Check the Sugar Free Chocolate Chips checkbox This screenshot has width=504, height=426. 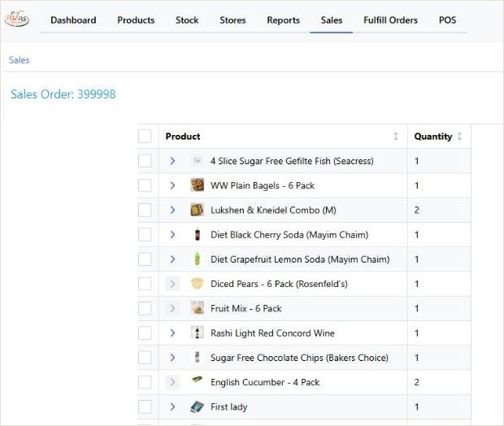tap(145, 358)
